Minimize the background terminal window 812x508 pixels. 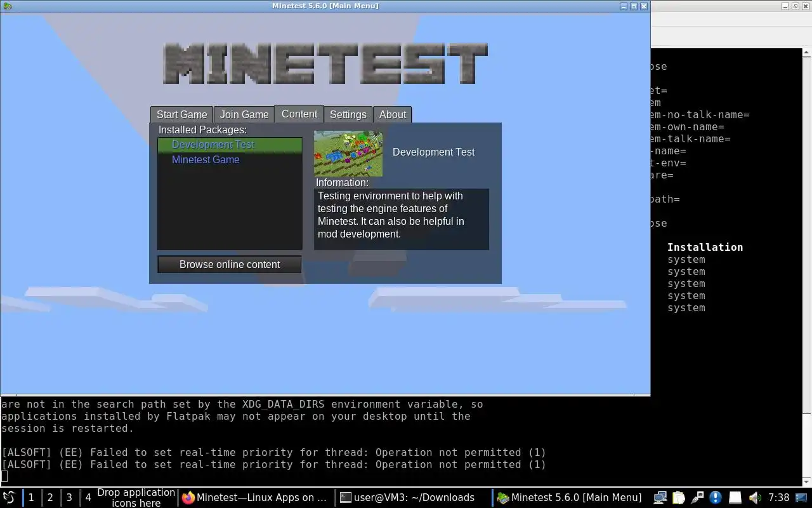(785, 6)
